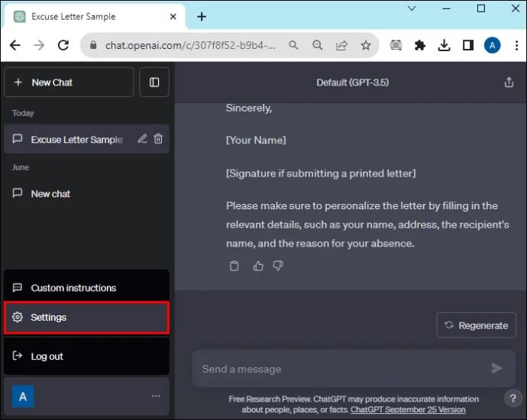Viewport: 527px width, 420px height.
Task: Click the Default (GPT-3.5) model header
Action: pyautogui.click(x=352, y=82)
